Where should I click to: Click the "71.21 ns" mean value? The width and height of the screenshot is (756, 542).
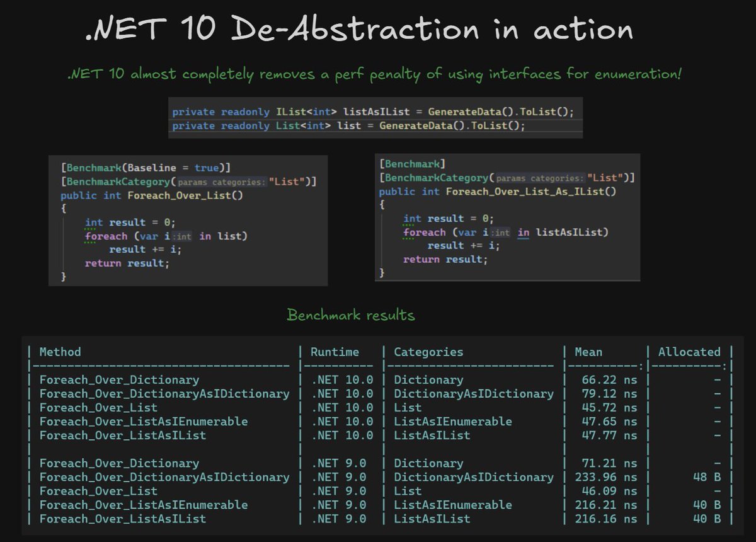click(609, 463)
